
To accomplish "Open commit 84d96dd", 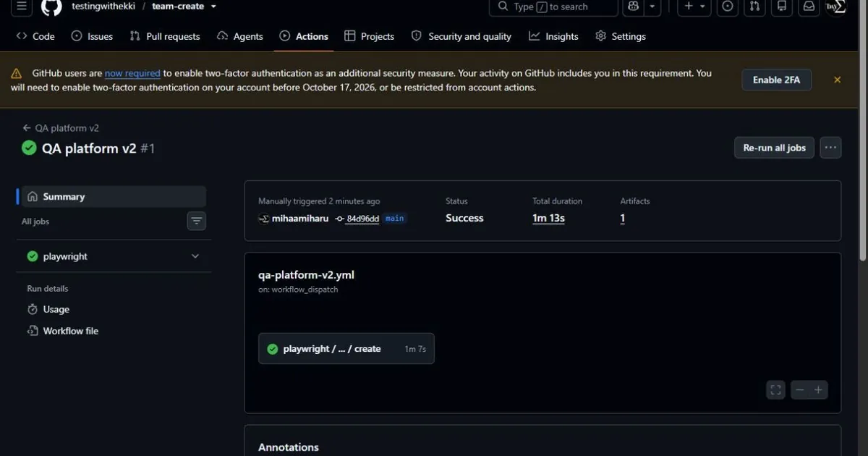I will coord(362,219).
